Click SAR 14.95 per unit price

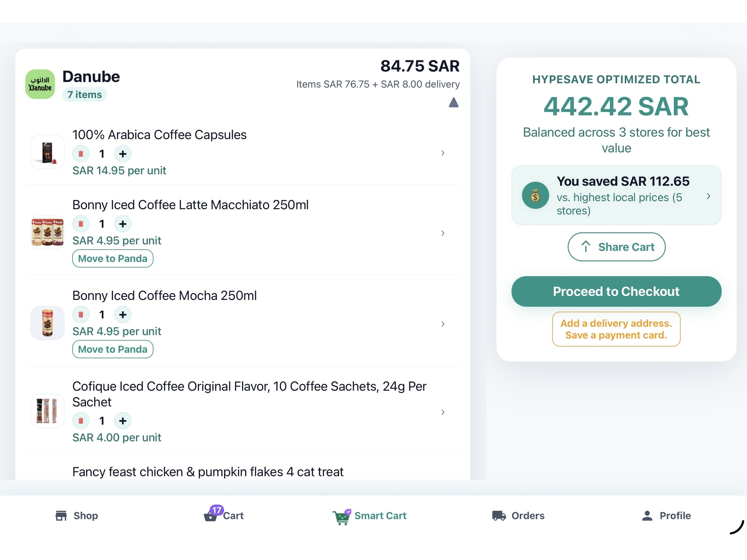click(x=119, y=171)
